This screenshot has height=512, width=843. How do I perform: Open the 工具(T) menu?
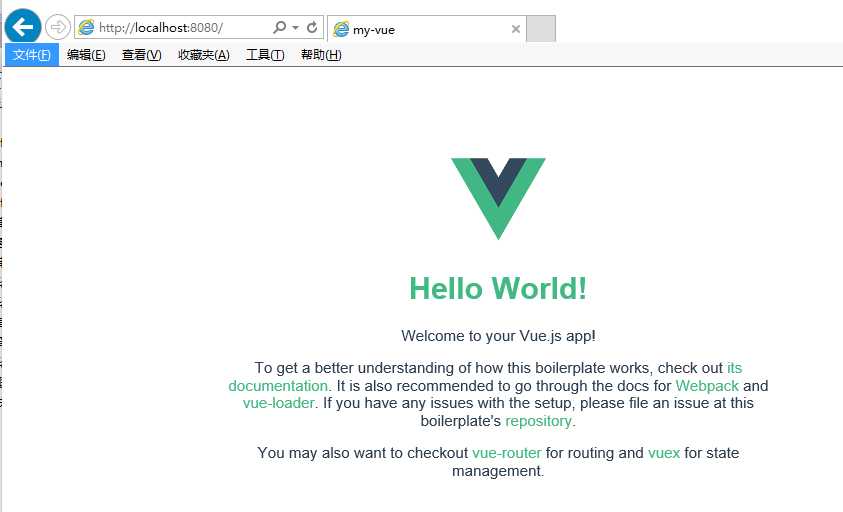coord(265,55)
